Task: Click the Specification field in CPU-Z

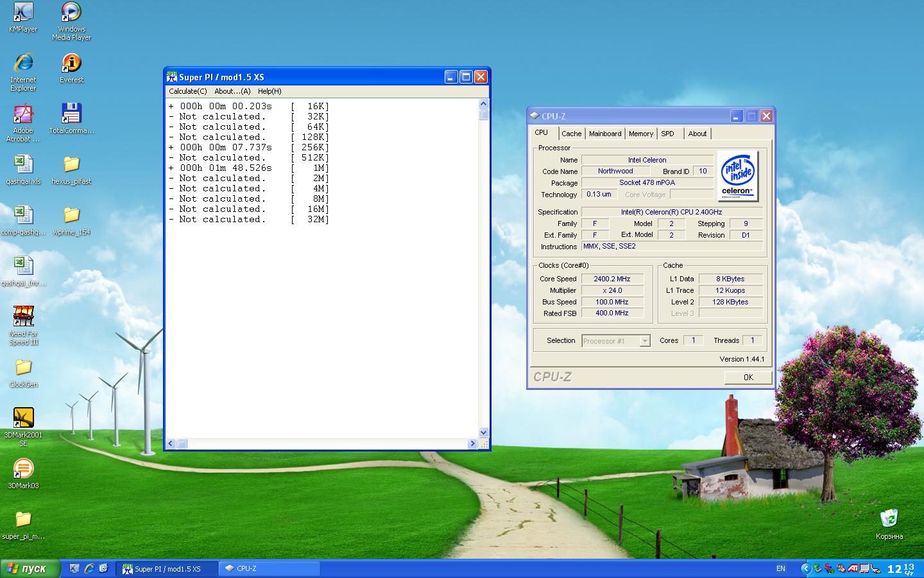Action: click(x=672, y=212)
